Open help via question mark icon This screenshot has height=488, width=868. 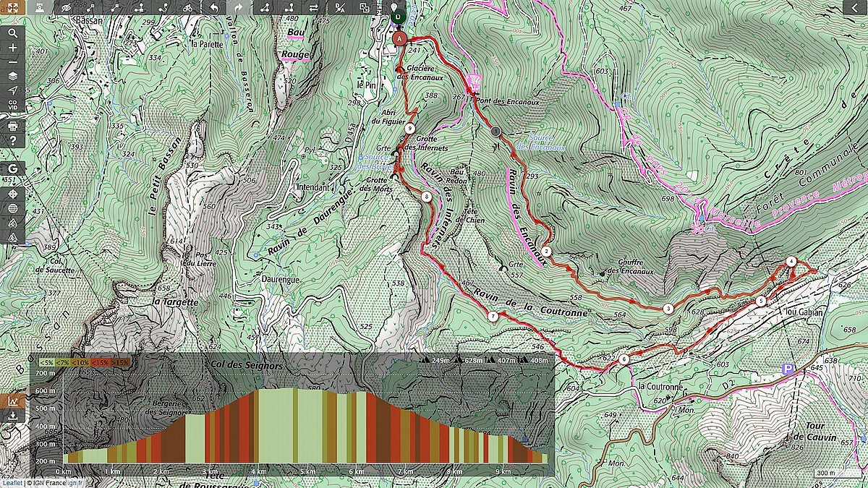[12, 141]
